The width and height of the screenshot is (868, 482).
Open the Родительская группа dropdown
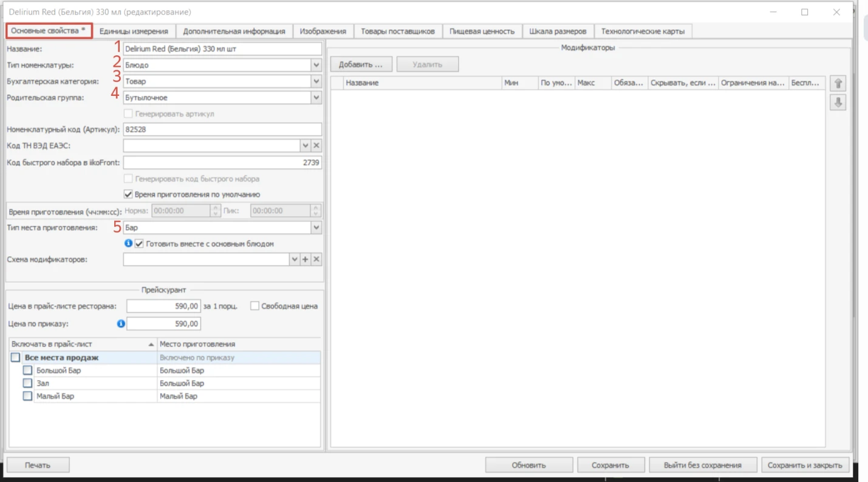tap(316, 97)
